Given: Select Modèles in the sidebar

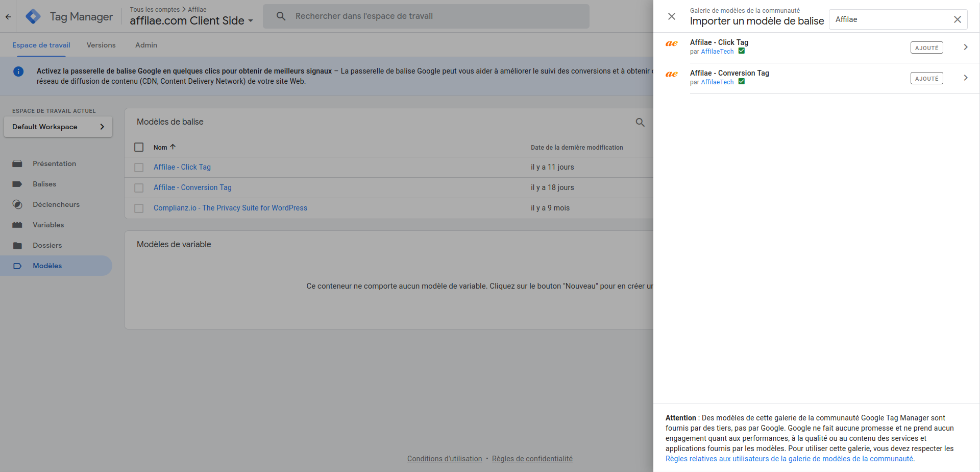Looking at the screenshot, I should [x=56, y=266].
